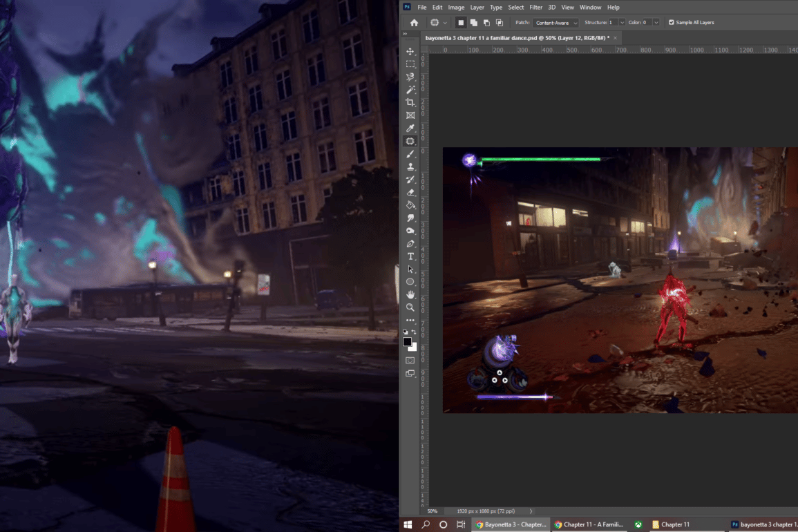The image size is (798, 532).
Task: Open the Image menu
Action: (456, 7)
